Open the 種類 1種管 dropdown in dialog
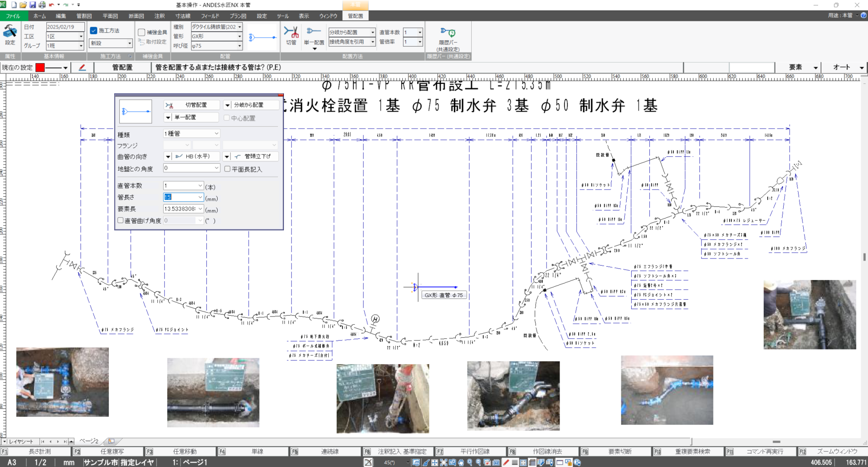 click(216, 133)
